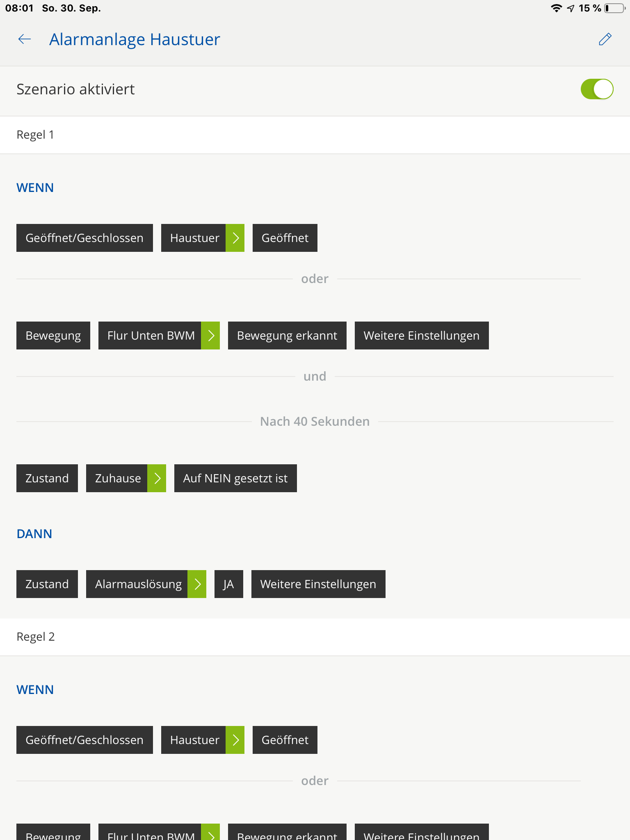
Task: Open the Zuhause state chevron
Action: click(x=157, y=478)
